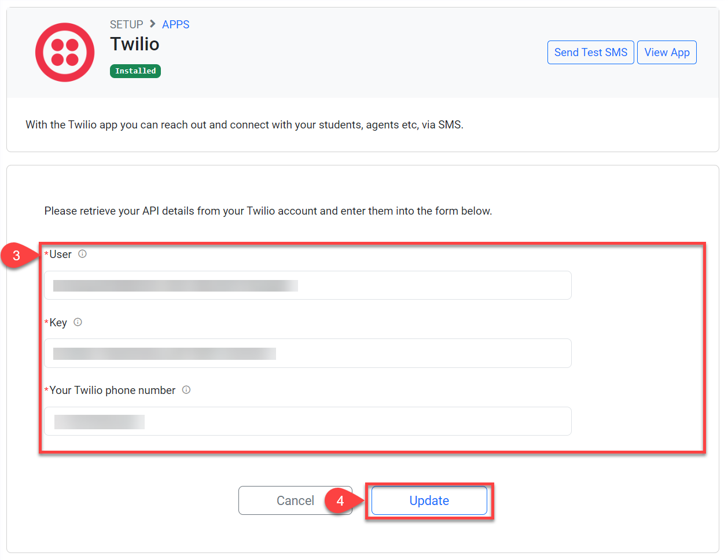Open the info tooltip next to Key
This screenshot has height=560, width=728.
pyautogui.click(x=78, y=322)
